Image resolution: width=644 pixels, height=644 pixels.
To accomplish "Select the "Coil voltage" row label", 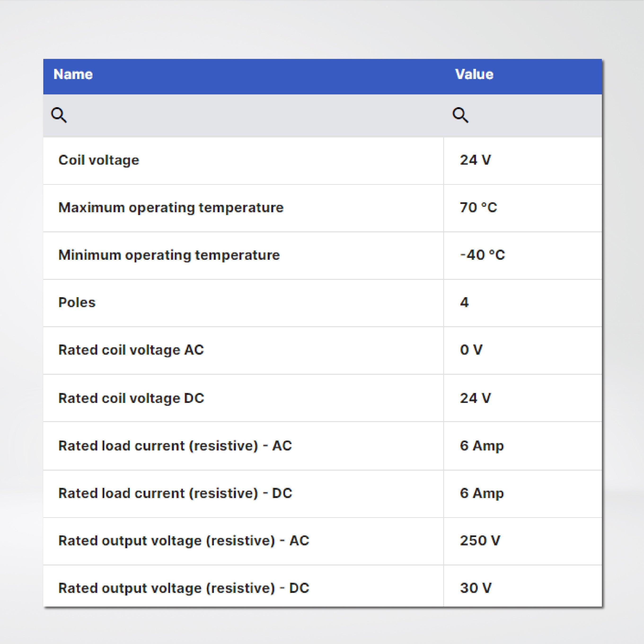I will click(99, 160).
